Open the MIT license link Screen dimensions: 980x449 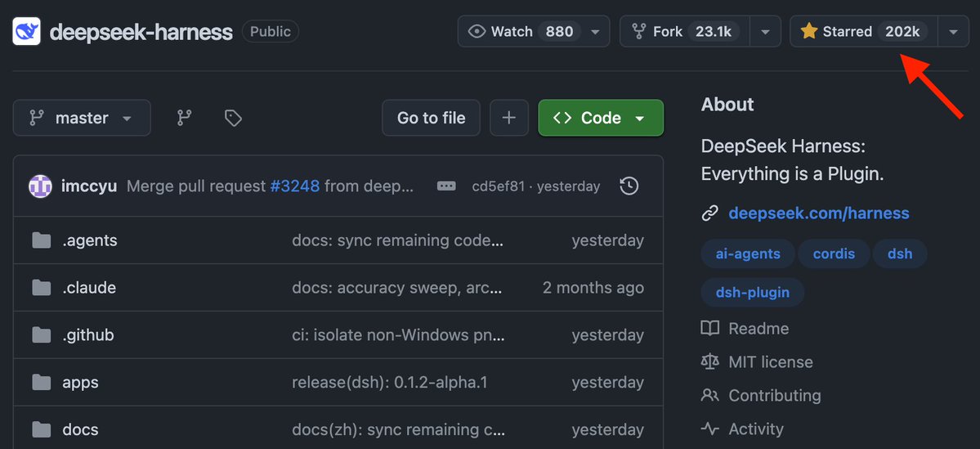(x=771, y=362)
